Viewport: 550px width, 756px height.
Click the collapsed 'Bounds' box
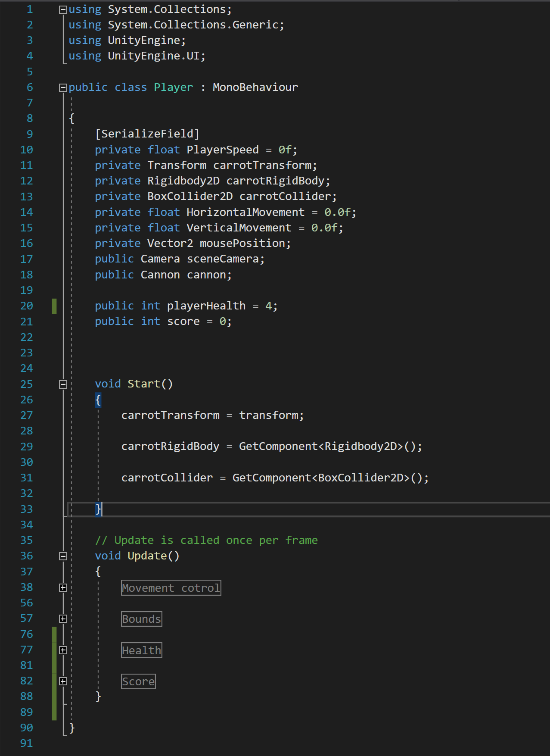142,619
